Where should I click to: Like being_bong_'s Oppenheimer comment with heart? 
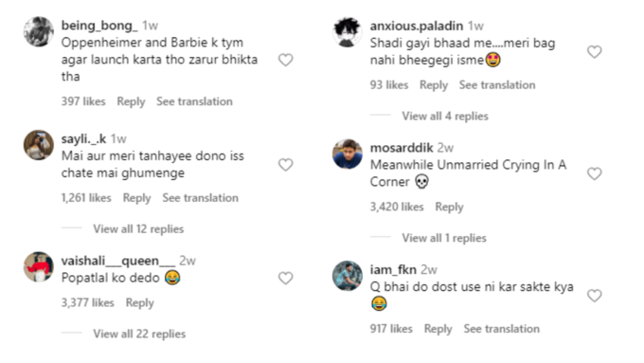click(x=285, y=60)
